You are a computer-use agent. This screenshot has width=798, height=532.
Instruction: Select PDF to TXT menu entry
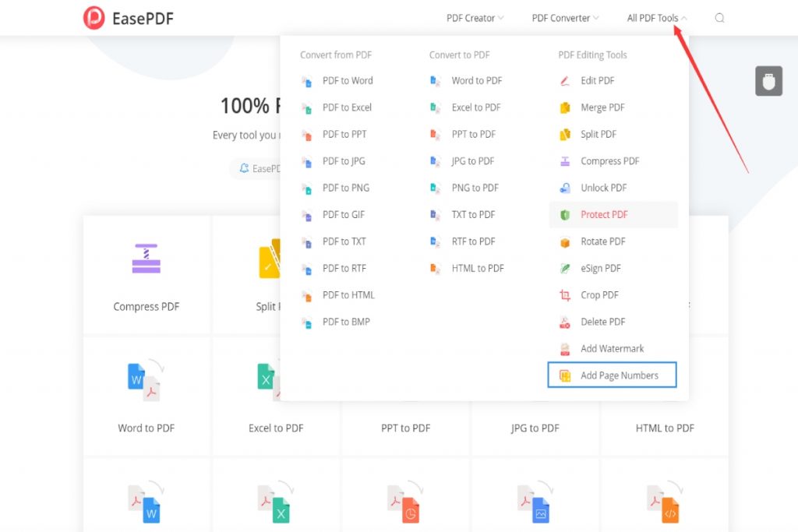(344, 241)
